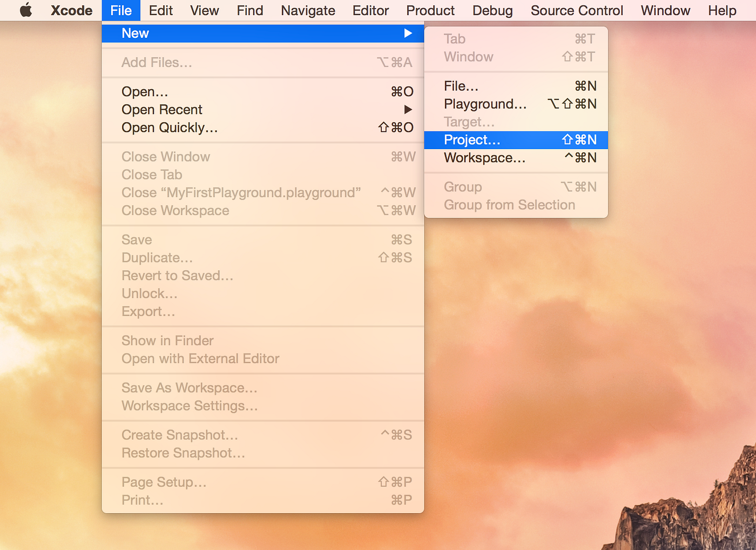
Task: Create a new Playground… from submenu
Action: pyautogui.click(x=516, y=104)
